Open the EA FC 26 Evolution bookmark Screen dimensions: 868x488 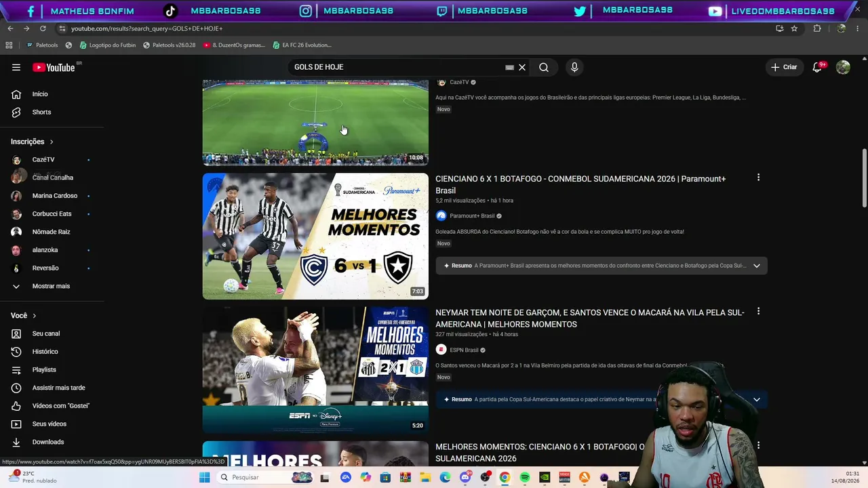click(302, 45)
